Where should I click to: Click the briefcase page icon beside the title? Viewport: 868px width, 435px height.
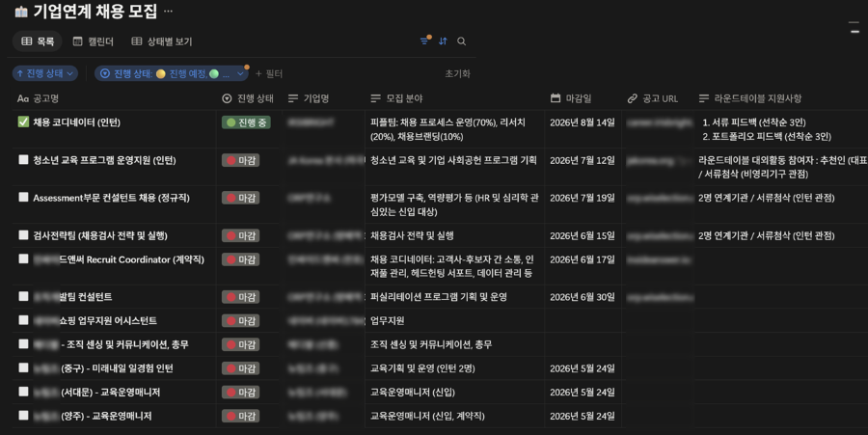pyautogui.click(x=21, y=12)
